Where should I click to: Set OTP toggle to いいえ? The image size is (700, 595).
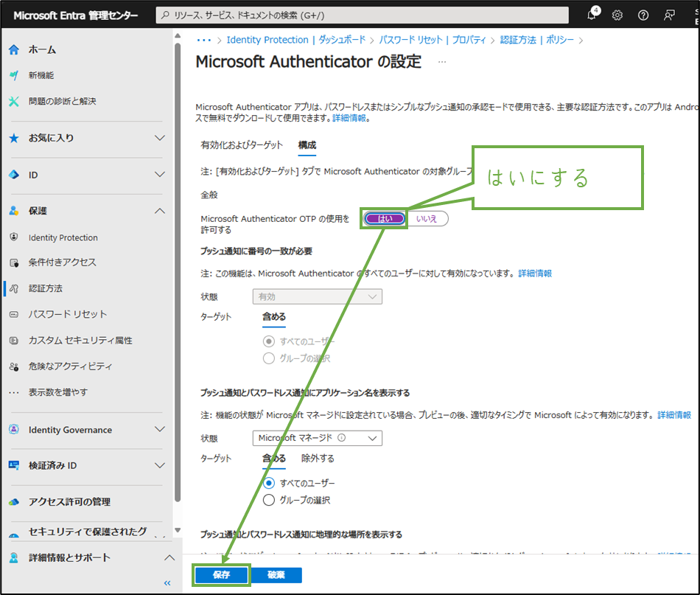(427, 219)
